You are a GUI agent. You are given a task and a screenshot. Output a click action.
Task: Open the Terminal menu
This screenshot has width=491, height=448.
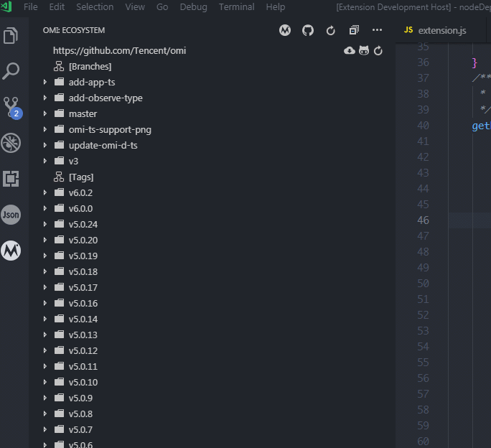point(236,7)
